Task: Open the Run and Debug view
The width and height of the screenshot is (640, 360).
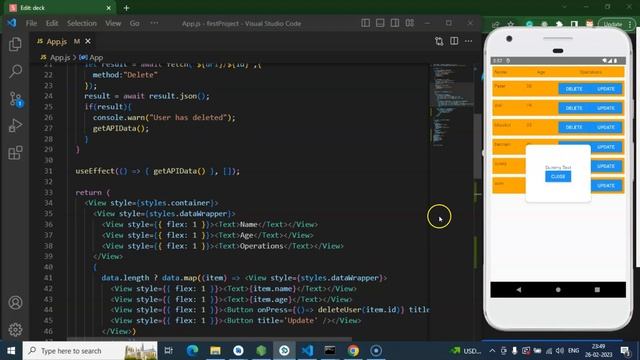Action: pos(15,126)
